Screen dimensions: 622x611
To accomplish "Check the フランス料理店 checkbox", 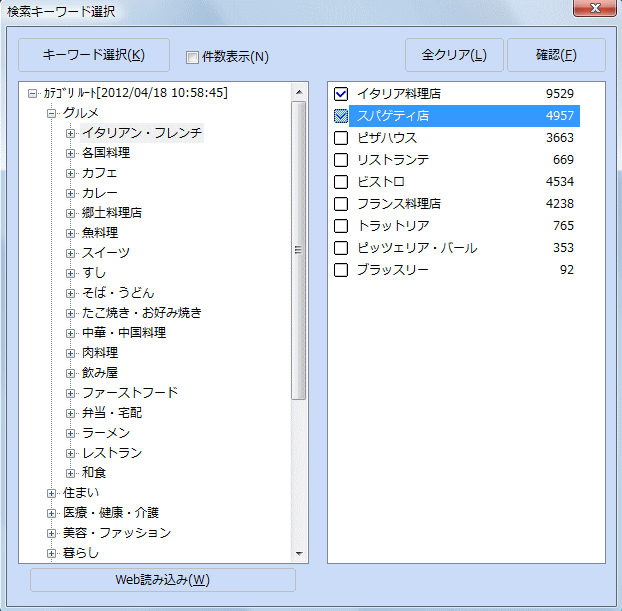I will 341,204.
